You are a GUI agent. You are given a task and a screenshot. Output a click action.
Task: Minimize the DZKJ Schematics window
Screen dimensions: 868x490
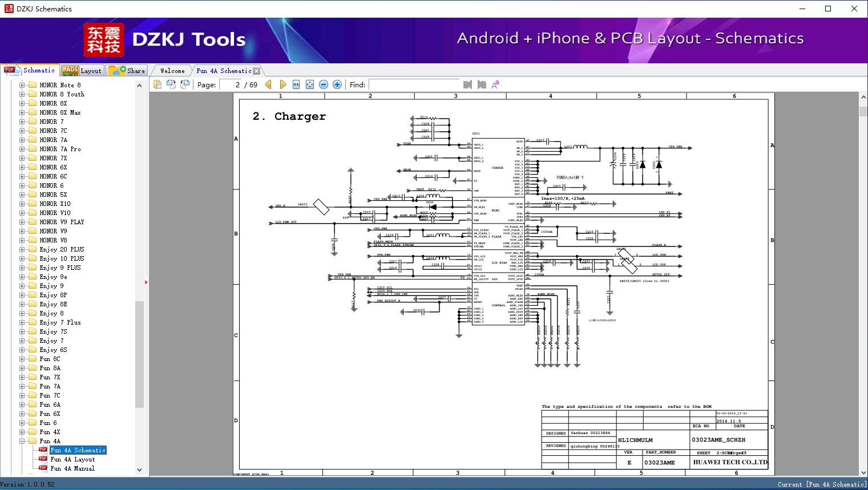point(802,9)
